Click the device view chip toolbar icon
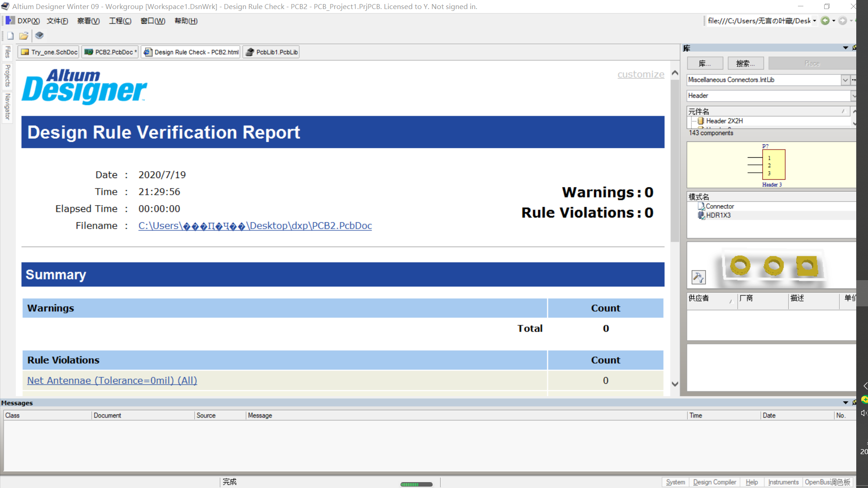The image size is (868, 488). pyautogui.click(x=39, y=36)
